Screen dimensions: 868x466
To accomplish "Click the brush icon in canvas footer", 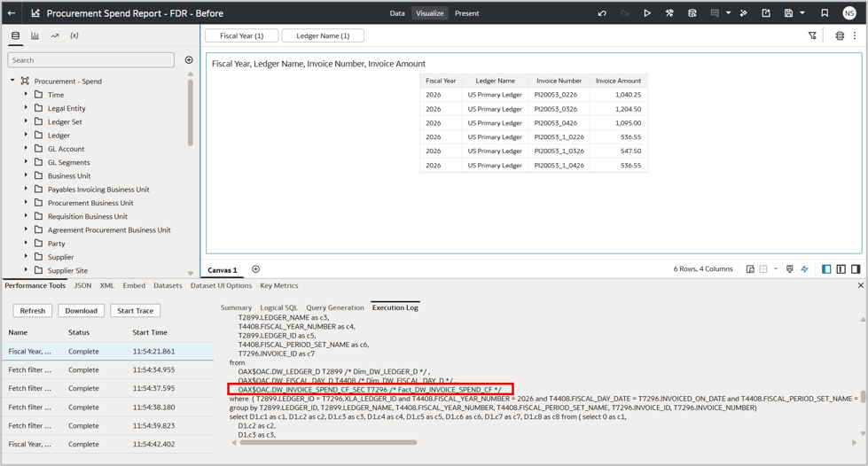I will point(789,269).
